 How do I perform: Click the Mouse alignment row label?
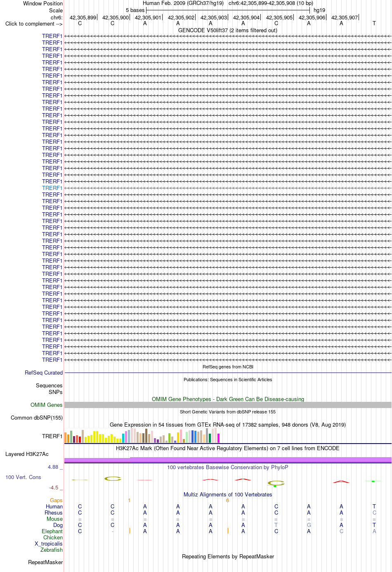coord(54,519)
